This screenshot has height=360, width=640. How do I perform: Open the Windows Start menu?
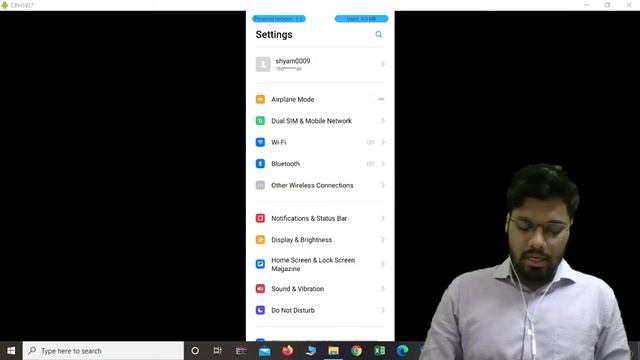[11, 351]
